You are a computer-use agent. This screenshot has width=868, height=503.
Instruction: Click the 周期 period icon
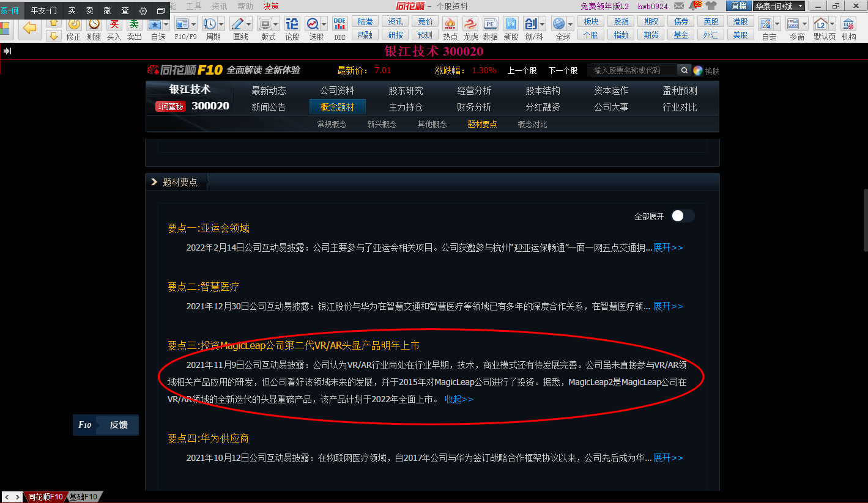coord(209,24)
